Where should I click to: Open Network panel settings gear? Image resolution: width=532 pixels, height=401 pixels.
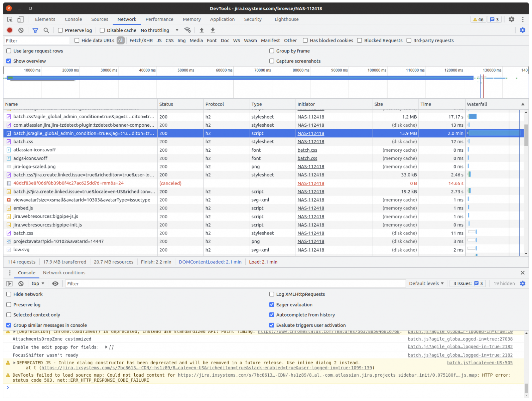pos(522,30)
